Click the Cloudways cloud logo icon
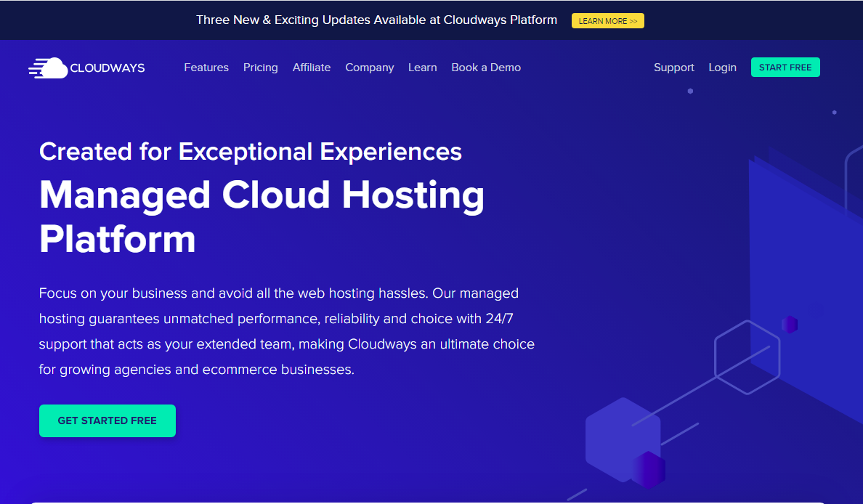863x504 pixels. point(49,68)
